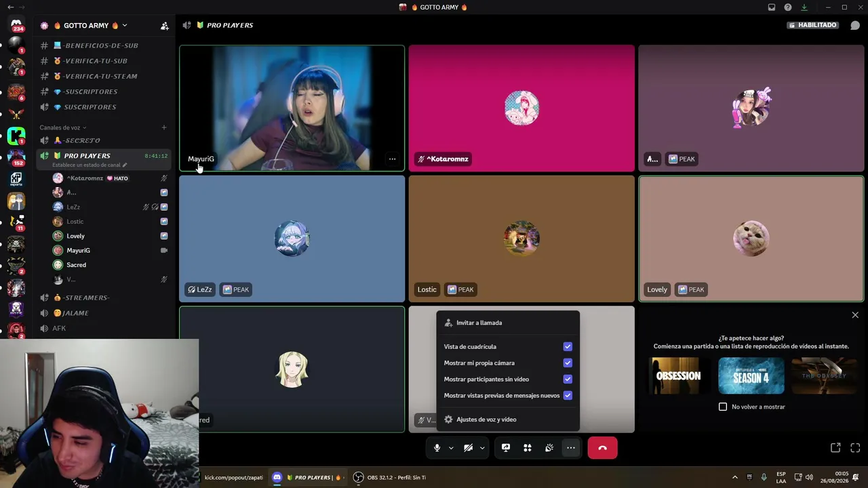This screenshot has height=488, width=868.
Task: Click invite people icon in server header
Action: (164, 26)
